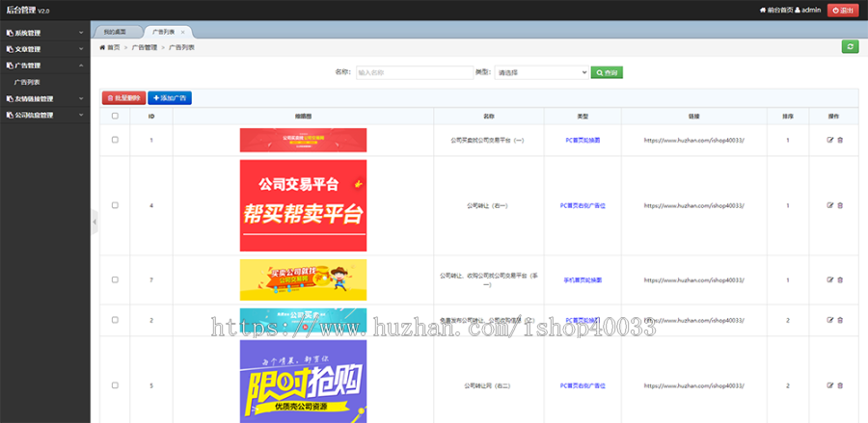Expand the 文章管理 sidebar menu
The width and height of the screenshot is (868, 423).
pos(44,48)
